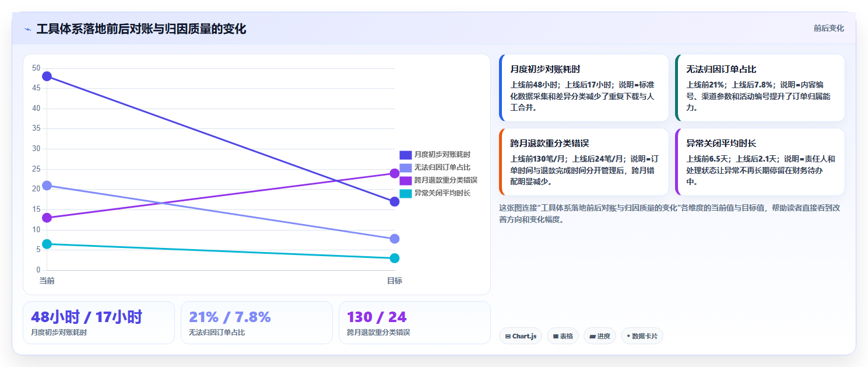Select the 数据卡片 tag

pos(642,336)
